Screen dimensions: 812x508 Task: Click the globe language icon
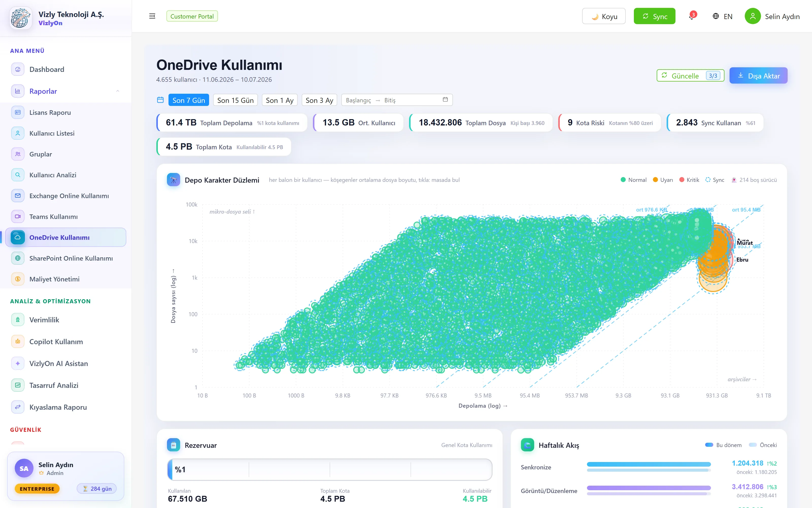tap(716, 16)
